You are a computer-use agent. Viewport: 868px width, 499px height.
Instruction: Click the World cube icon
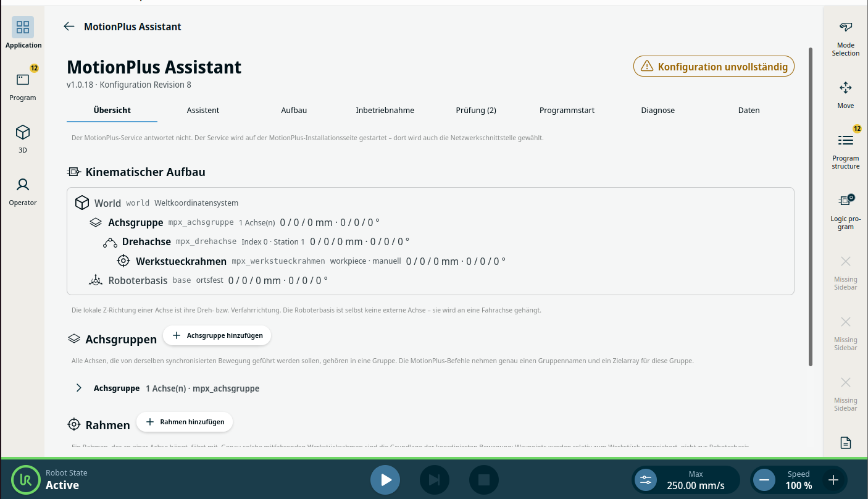[x=81, y=203]
